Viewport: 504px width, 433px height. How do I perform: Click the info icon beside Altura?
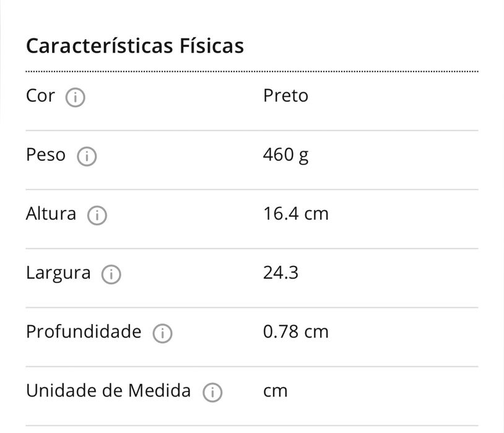[x=97, y=216]
